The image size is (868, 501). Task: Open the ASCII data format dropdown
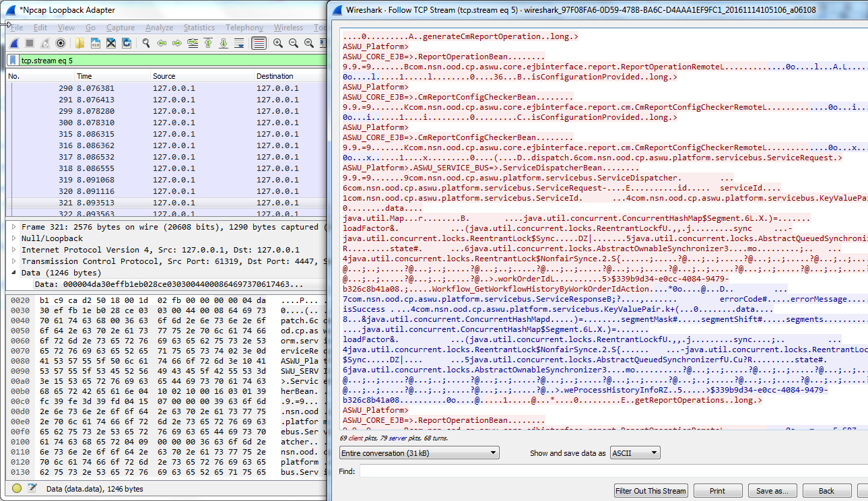(634, 453)
